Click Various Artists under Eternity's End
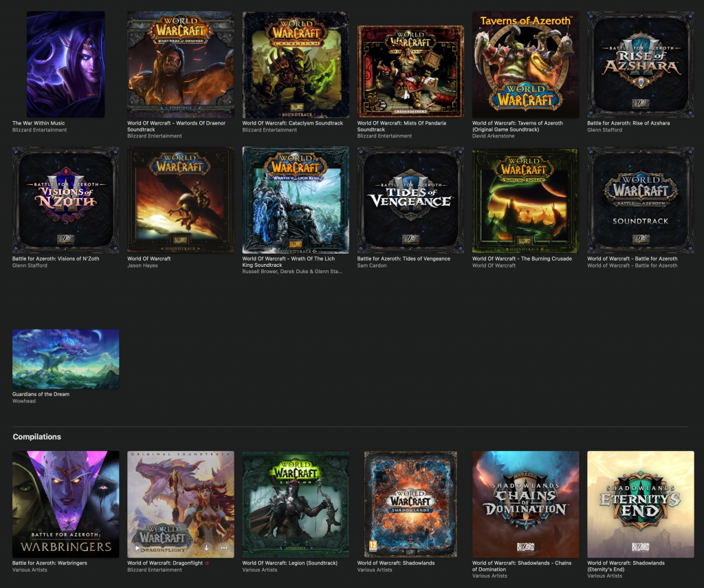Image resolution: width=704 pixels, height=588 pixels. tap(604, 576)
